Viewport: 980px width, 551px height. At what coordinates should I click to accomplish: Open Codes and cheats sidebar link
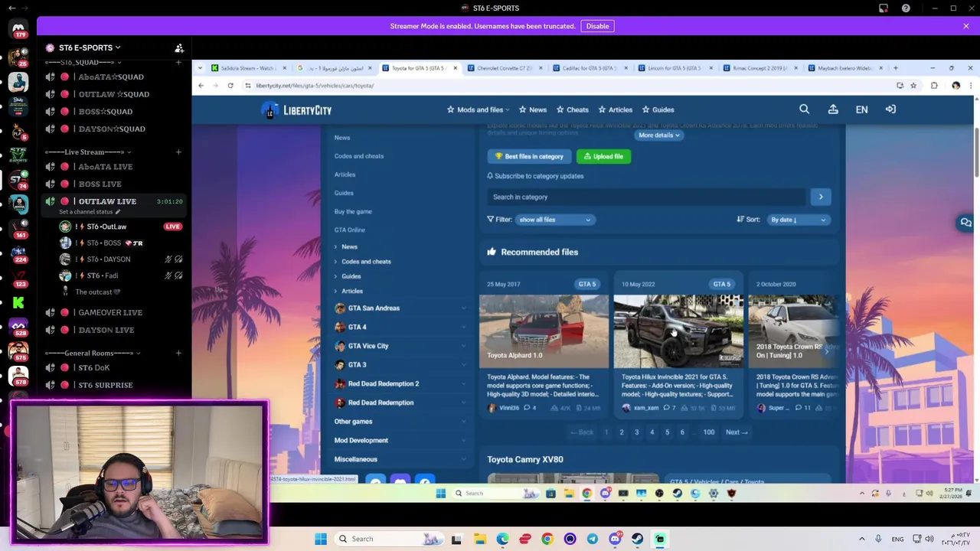359,156
